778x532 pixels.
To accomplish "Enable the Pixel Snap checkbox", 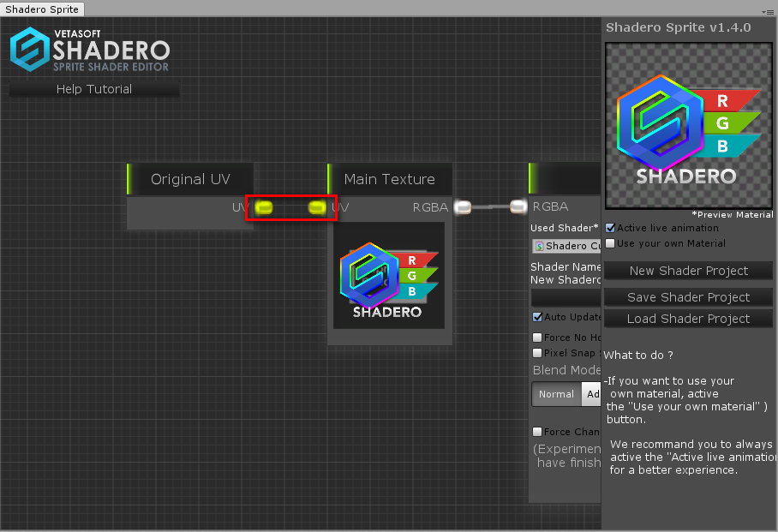I will click(x=537, y=353).
